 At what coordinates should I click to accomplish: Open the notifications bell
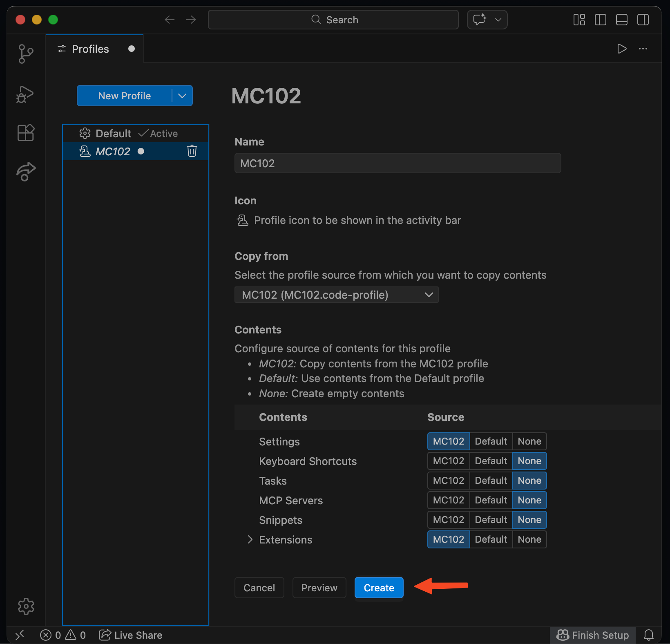[x=648, y=635]
